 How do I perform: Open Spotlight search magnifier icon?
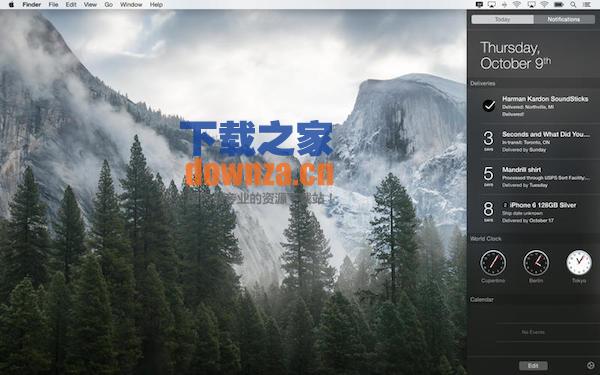573,5
